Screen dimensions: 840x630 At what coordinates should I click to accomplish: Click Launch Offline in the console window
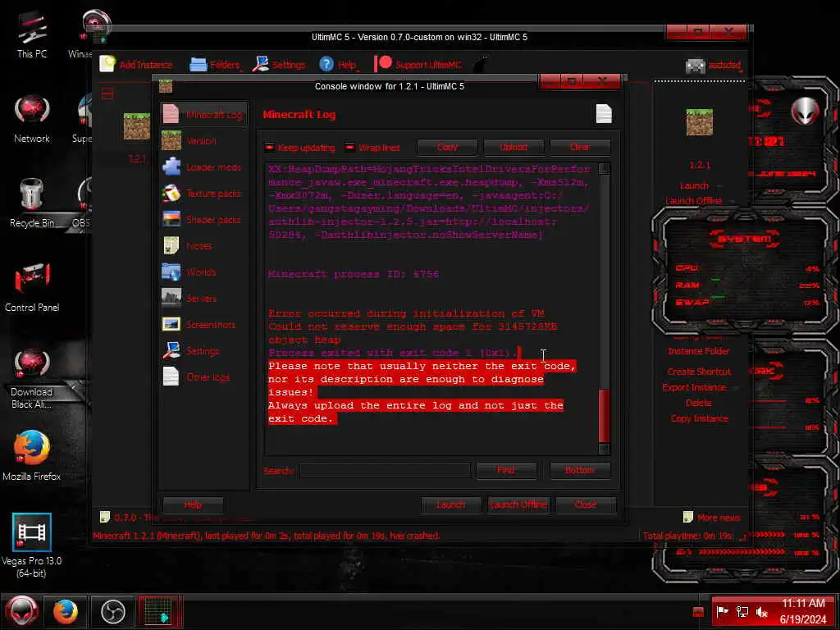(x=518, y=504)
